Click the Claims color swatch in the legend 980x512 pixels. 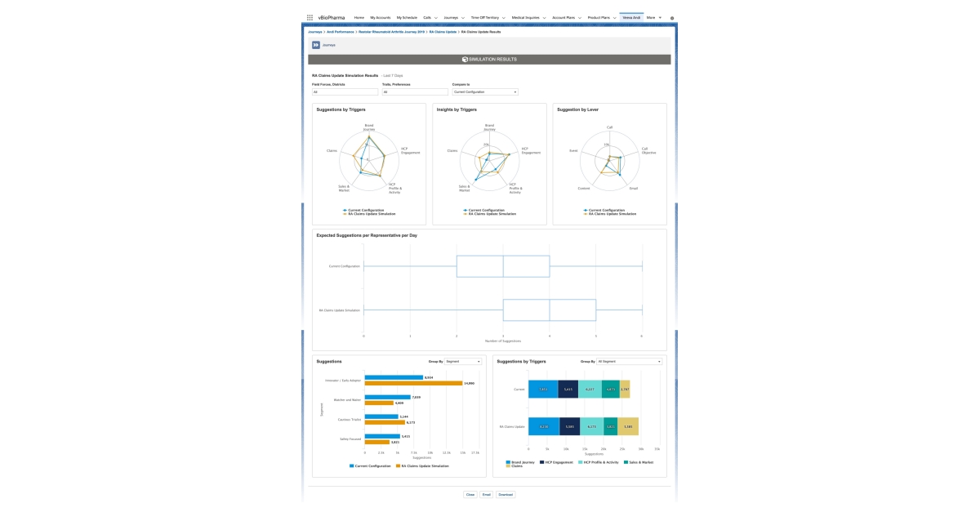pos(507,467)
